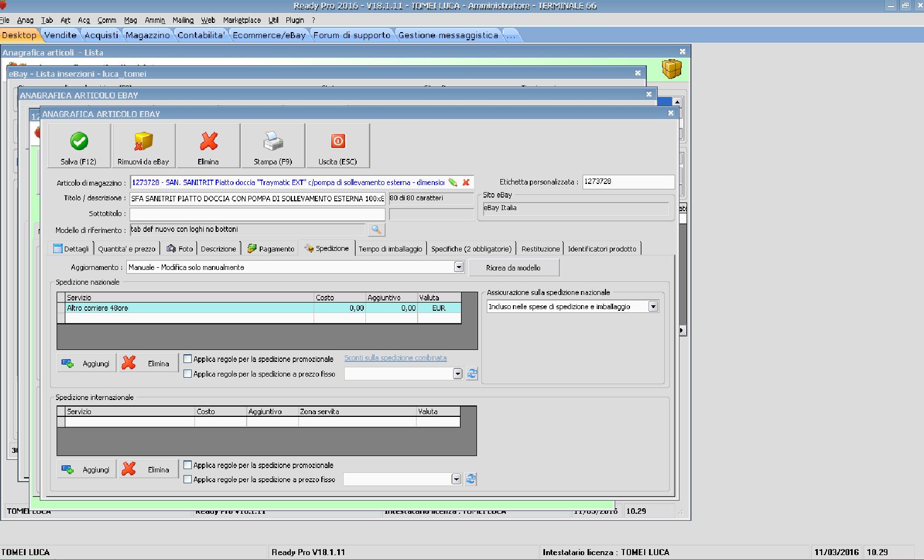Image resolution: width=924 pixels, height=560 pixels.
Task: Print with Stampa (F9)
Action: point(273,145)
